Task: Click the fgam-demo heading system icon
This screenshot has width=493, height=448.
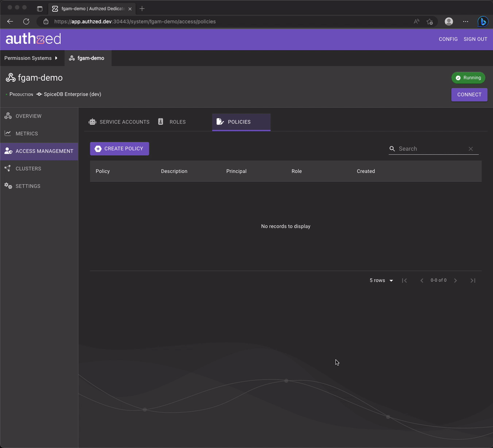Action: click(x=10, y=78)
